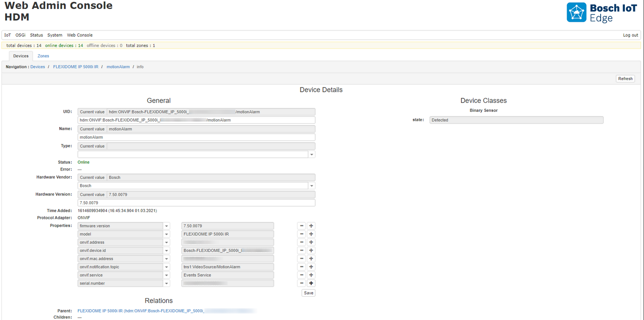Add property after model row with plus icon
This screenshot has height=320, width=644.
coord(311,234)
